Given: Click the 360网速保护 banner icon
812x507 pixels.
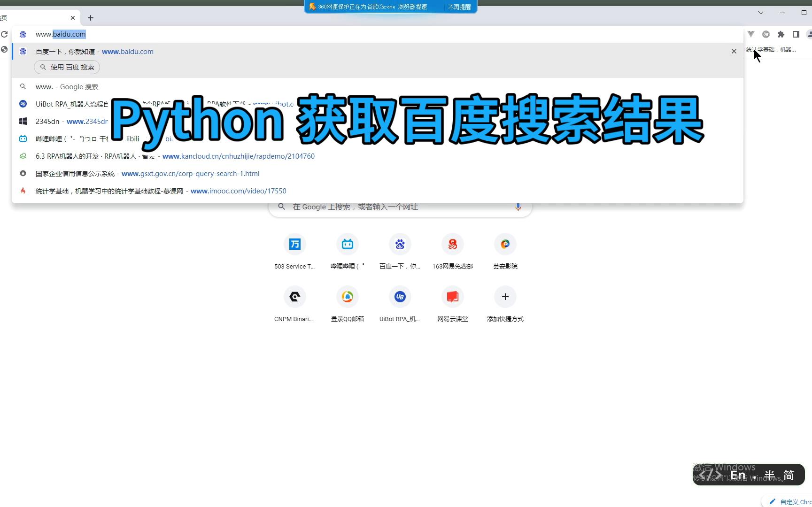Looking at the screenshot, I should pyautogui.click(x=312, y=7).
